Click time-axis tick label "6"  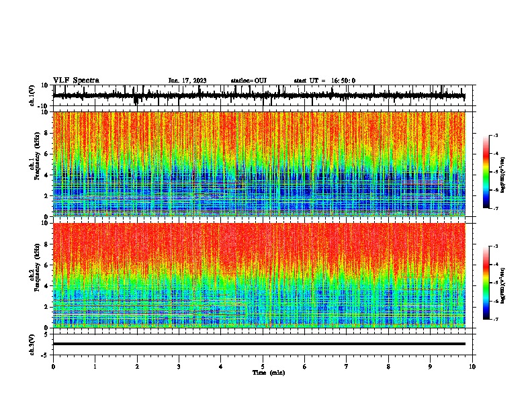point(305,367)
